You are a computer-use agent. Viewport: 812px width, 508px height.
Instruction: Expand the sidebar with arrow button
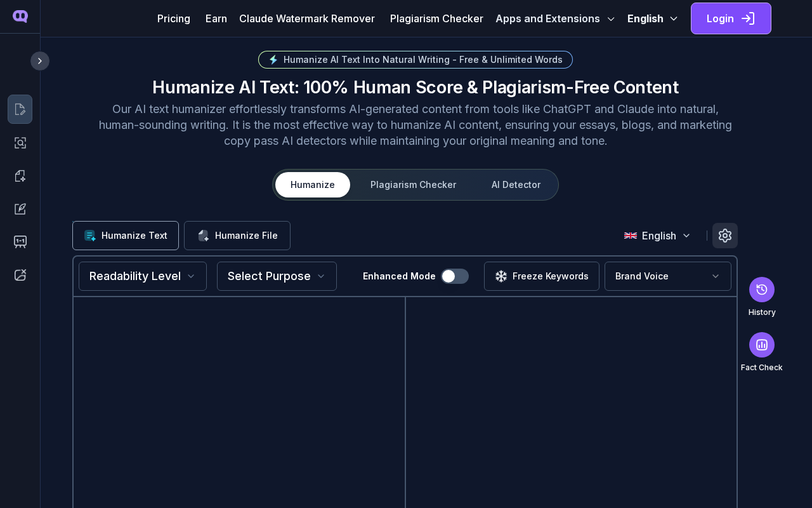coord(40,61)
